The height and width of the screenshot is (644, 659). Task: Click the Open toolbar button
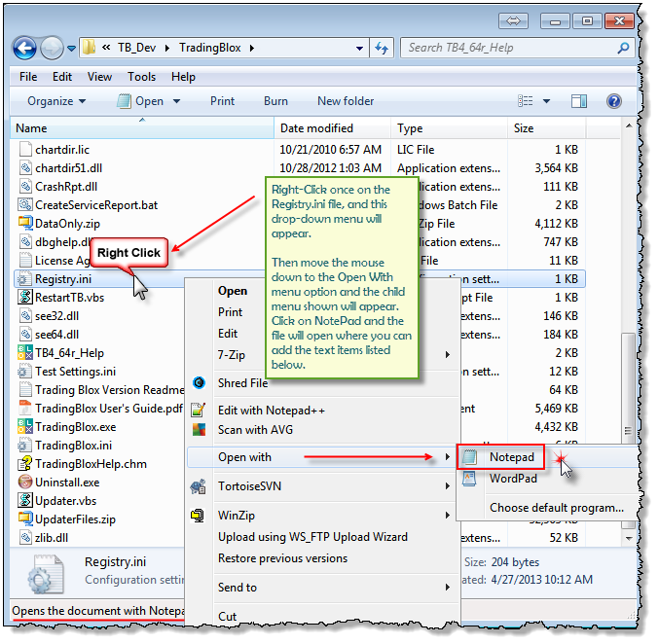pyautogui.click(x=141, y=101)
